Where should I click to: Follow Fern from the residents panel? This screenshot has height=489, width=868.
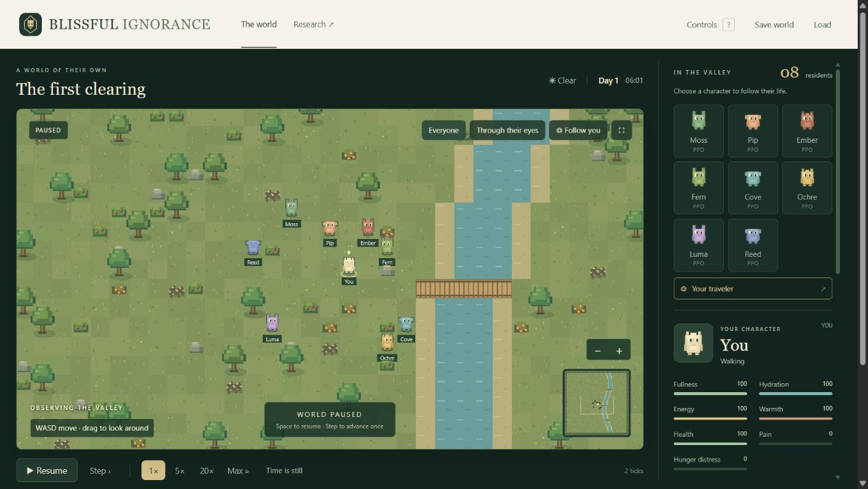click(699, 187)
